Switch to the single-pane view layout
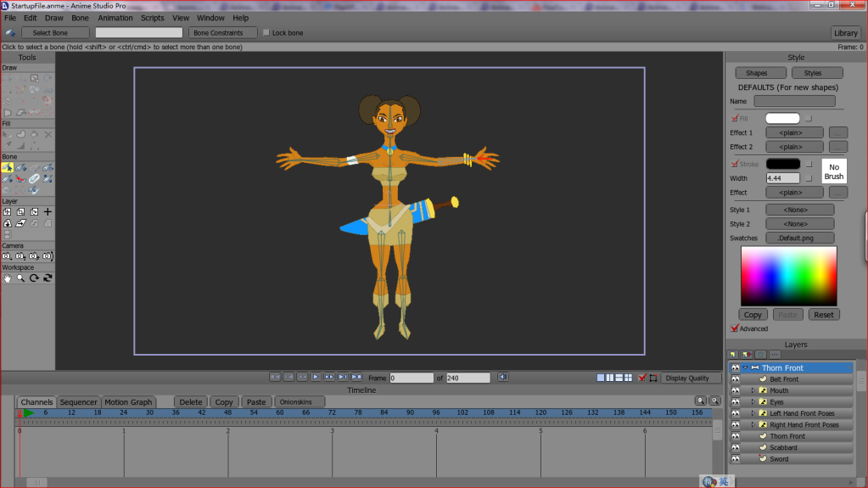This screenshot has height=488, width=868. 601,378
